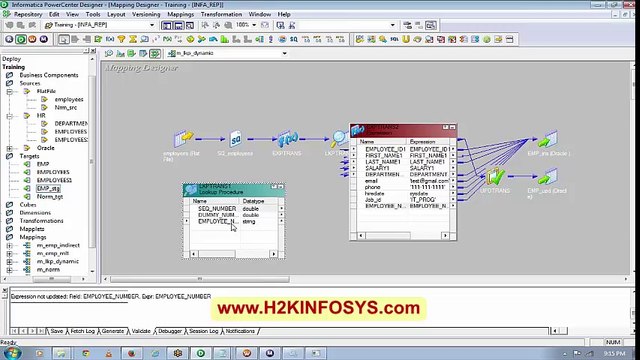Expand the Oracle folder node
Screen dimensions: 640x360
click(9, 148)
